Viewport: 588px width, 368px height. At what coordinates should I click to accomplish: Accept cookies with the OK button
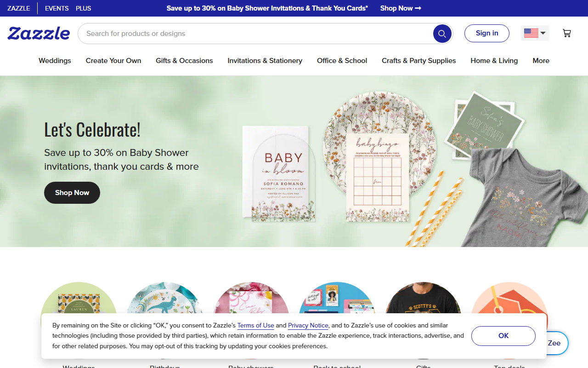503,336
